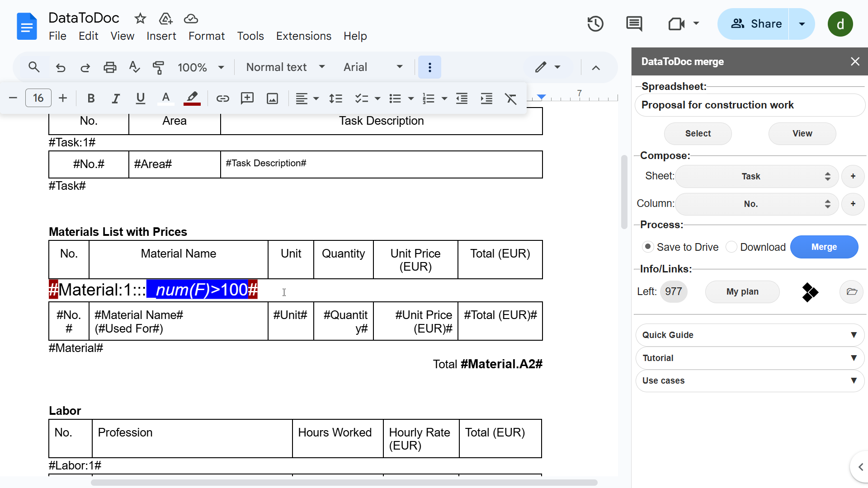
Task: Open editing mode pencil dropdown
Action: pos(548,67)
